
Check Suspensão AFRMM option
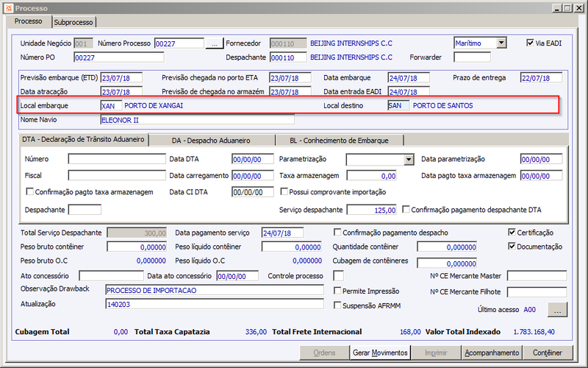tap(337, 305)
